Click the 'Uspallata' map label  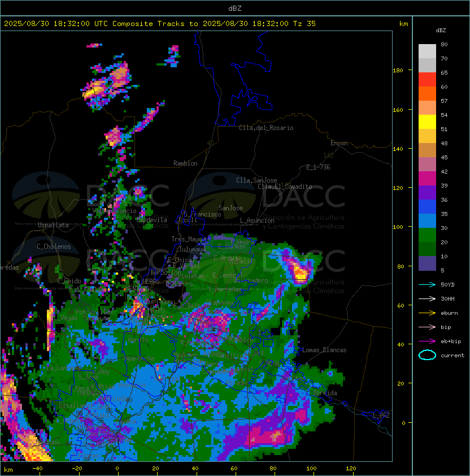(54, 225)
